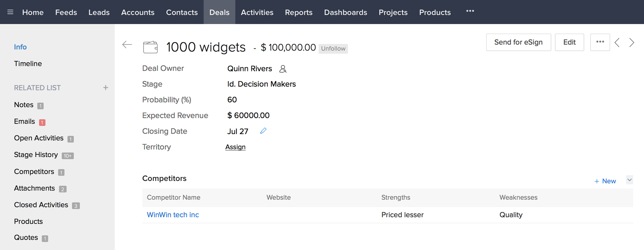Click Send for eSign button

point(518,42)
